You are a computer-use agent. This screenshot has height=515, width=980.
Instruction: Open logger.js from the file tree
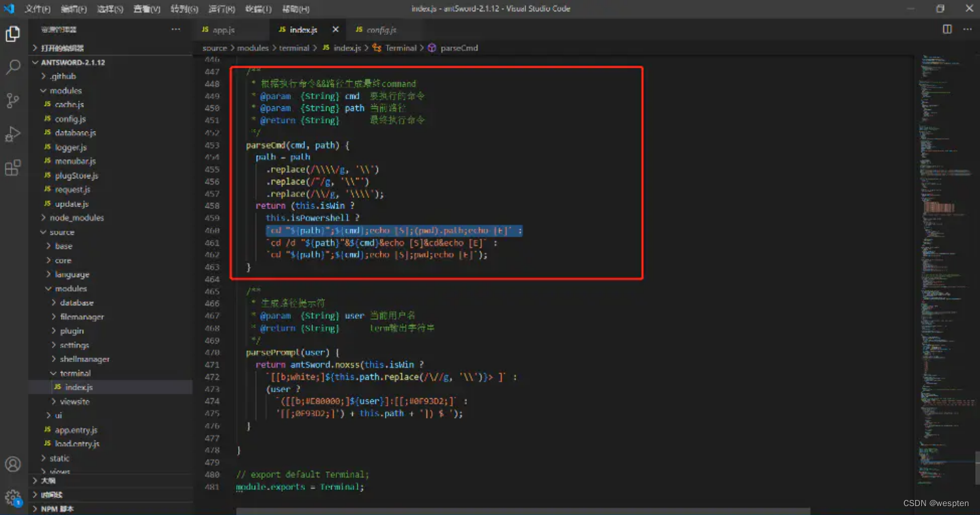(x=71, y=148)
